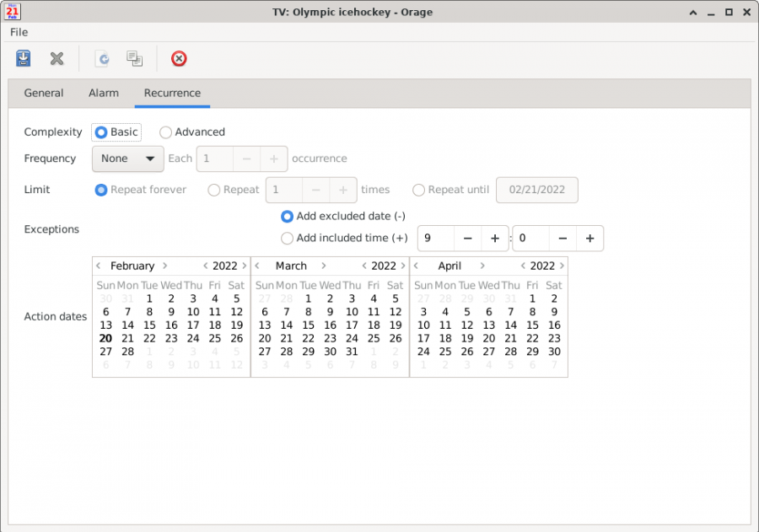Select April 30 in the calendar
The width and height of the screenshot is (759, 532).
(x=554, y=352)
